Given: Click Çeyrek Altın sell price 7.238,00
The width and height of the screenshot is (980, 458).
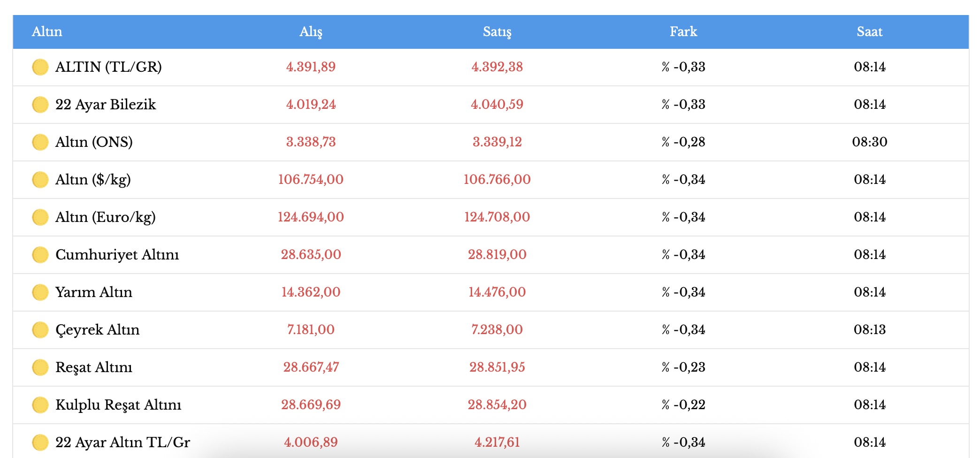Looking at the screenshot, I should [x=497, y=330].
